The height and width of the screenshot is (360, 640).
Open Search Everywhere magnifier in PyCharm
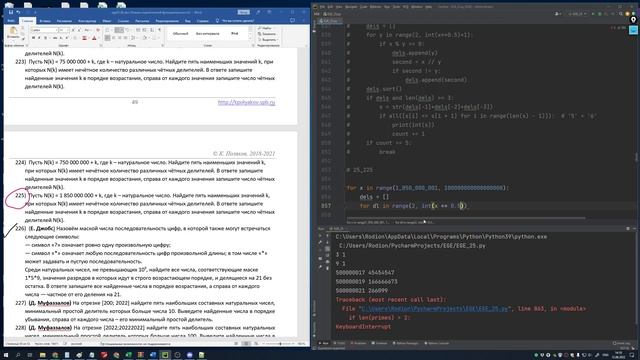[x=621, y=14]
